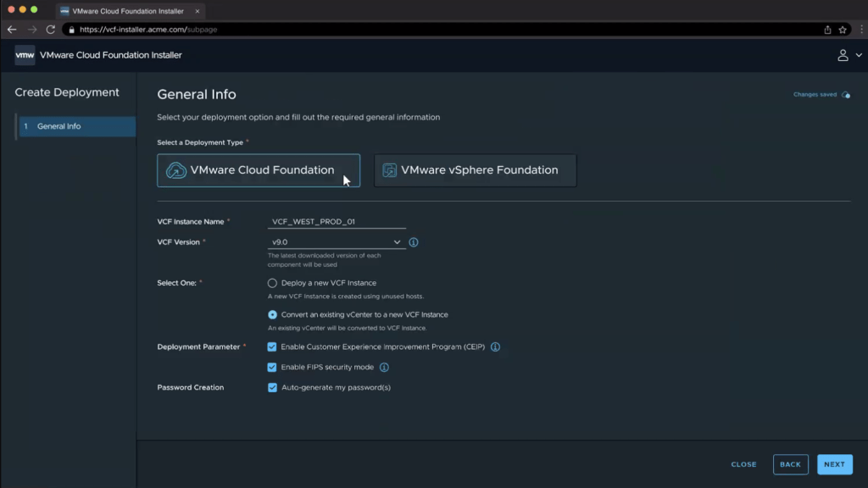Click the info icon next to CEIP option
The height and width of the screenshot is (488, 868).
496,347
